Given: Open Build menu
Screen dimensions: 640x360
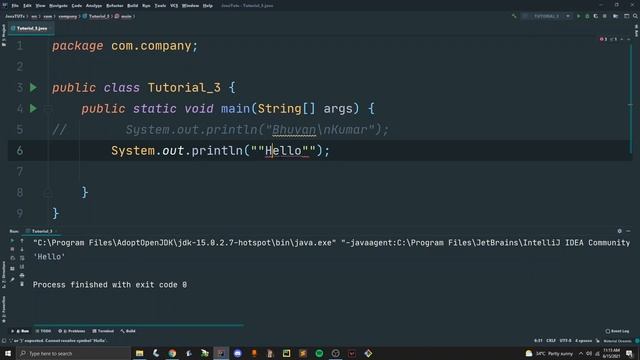Looking at the screenshot, I should pyautogui.click(x=133, y=6).
